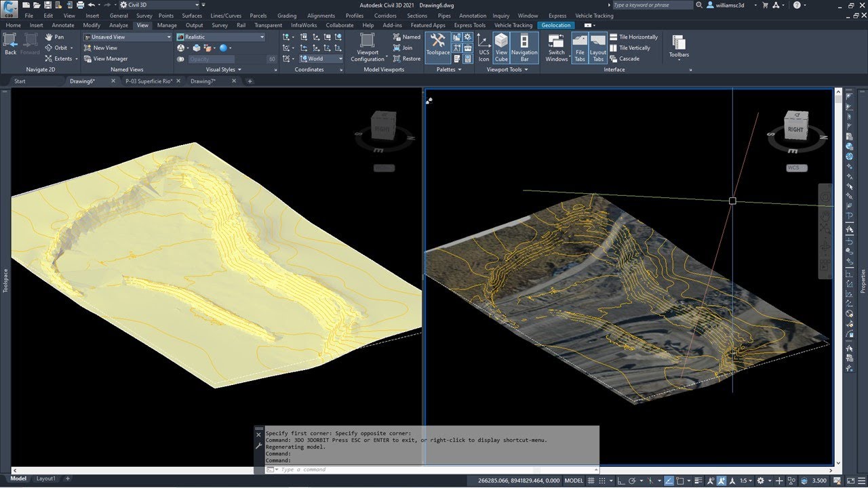Open the View Manager

pos(105,59)
